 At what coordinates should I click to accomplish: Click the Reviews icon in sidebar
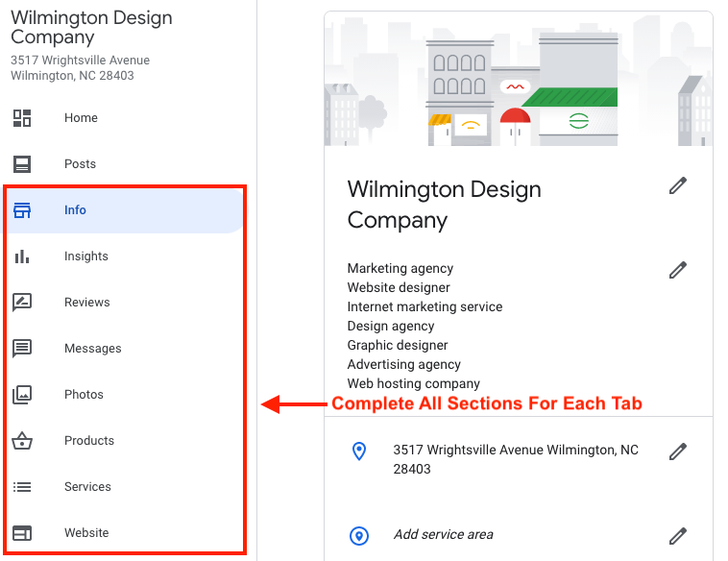(x=22, y=303)
